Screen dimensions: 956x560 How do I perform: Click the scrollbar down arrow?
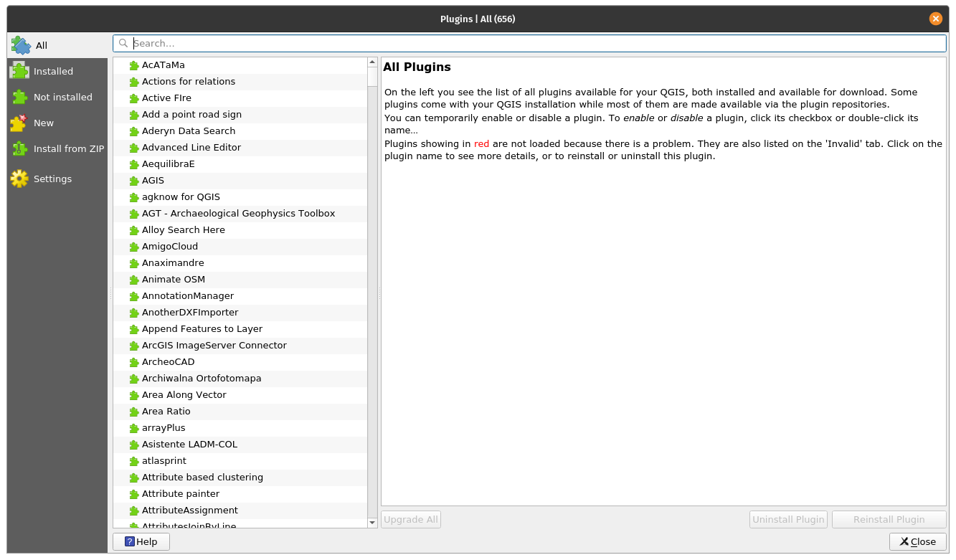(371, 522)
